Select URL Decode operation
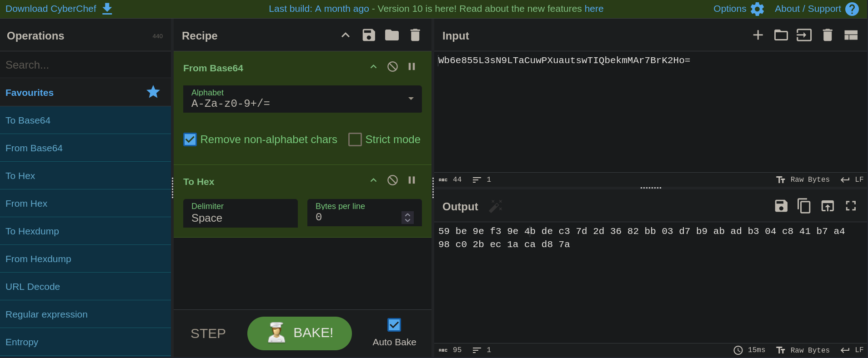Screen dimensions: 868x358 pos(85,287)
